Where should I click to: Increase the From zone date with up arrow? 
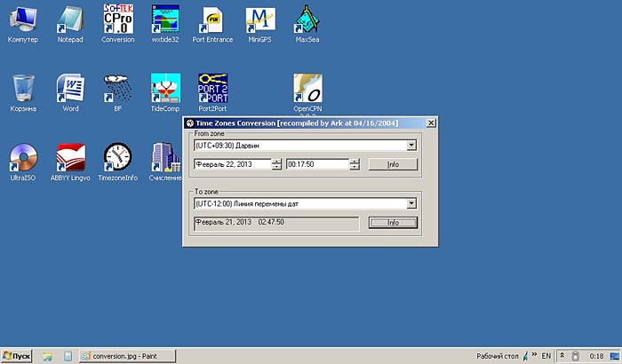click(x=276, y=162)
